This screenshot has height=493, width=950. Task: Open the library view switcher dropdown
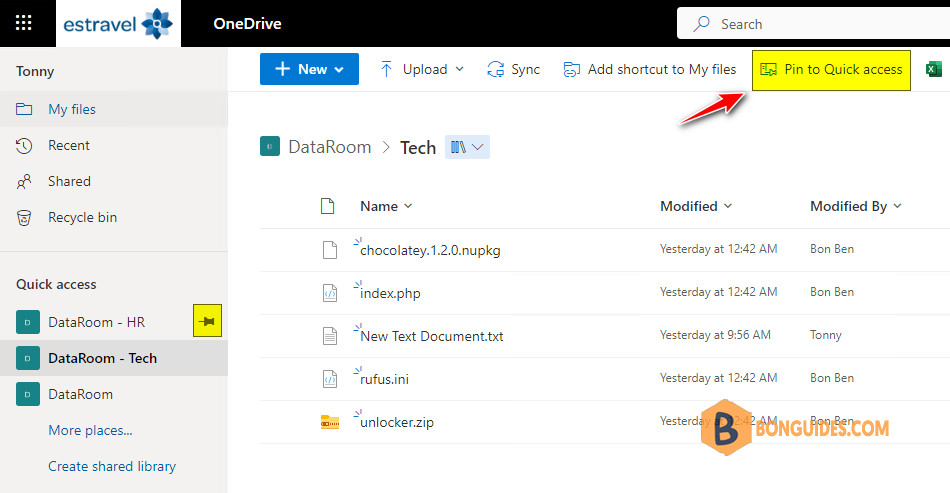coord(467,147)
